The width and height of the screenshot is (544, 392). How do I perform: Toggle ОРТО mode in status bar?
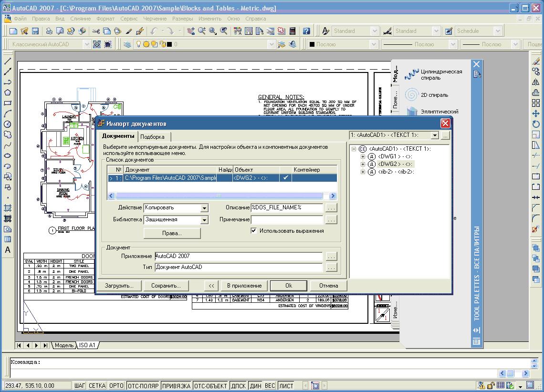click(116, 385)
